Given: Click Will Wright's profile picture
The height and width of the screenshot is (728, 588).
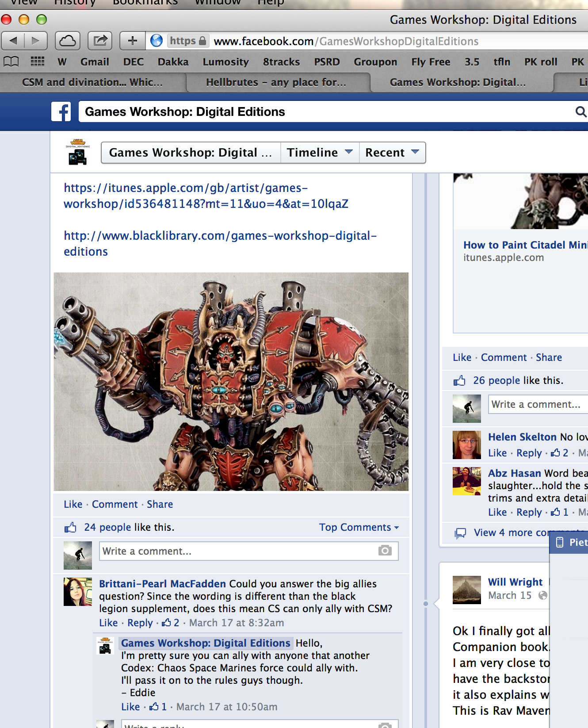Looking at the screenshot, I should coord(466,590).
